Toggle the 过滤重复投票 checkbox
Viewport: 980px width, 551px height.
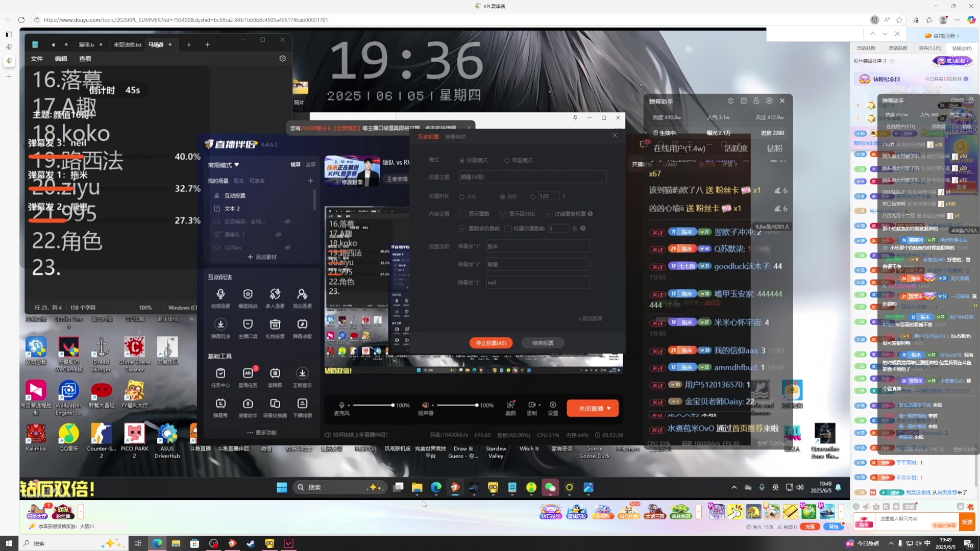pos(549,214)
